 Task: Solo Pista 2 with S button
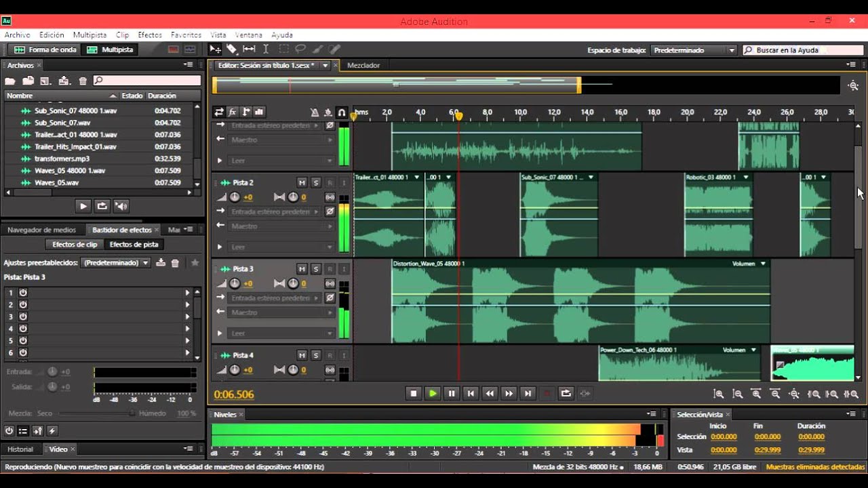click(315, 182)
